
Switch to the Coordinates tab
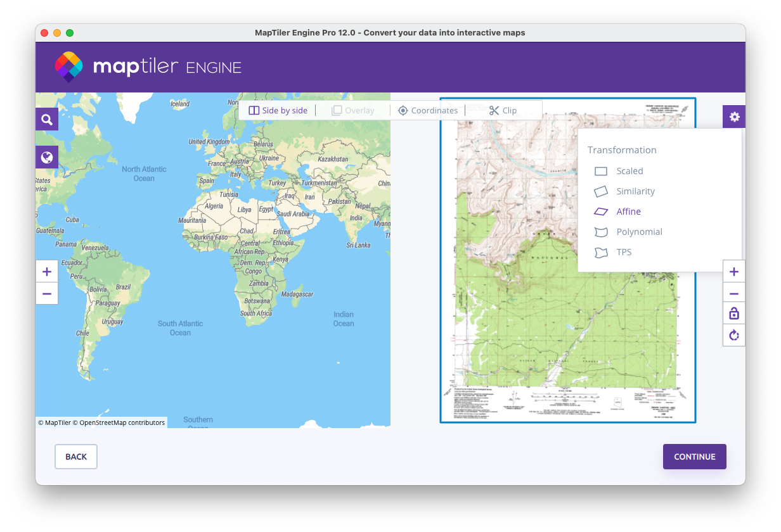(427, 110)
